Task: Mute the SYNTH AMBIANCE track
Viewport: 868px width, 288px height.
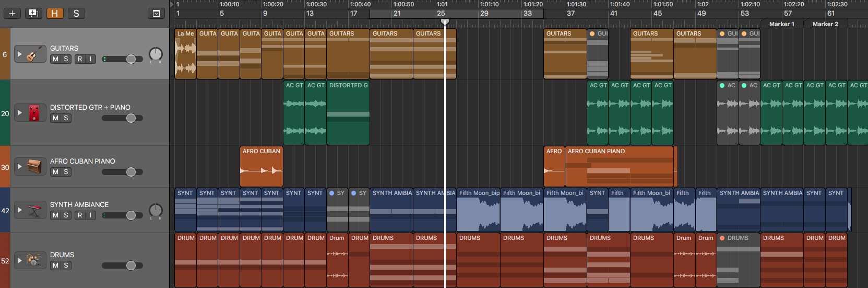Action: (55, 215)
